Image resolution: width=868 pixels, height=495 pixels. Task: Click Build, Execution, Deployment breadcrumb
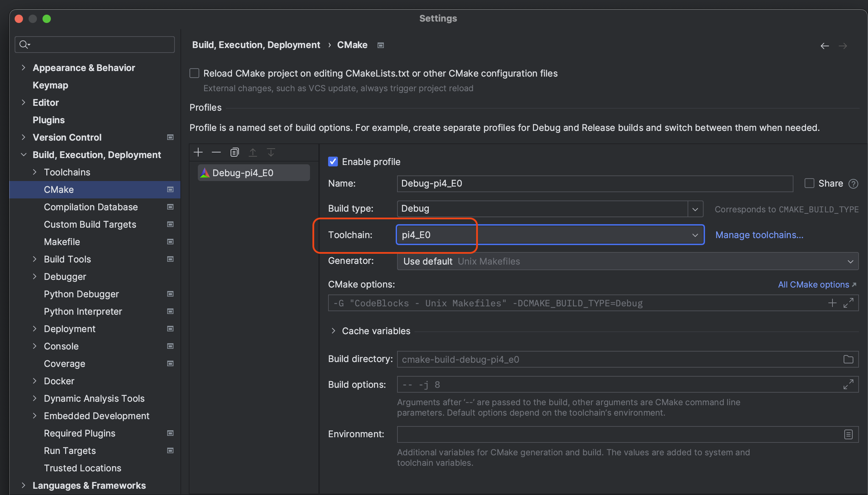256,45
